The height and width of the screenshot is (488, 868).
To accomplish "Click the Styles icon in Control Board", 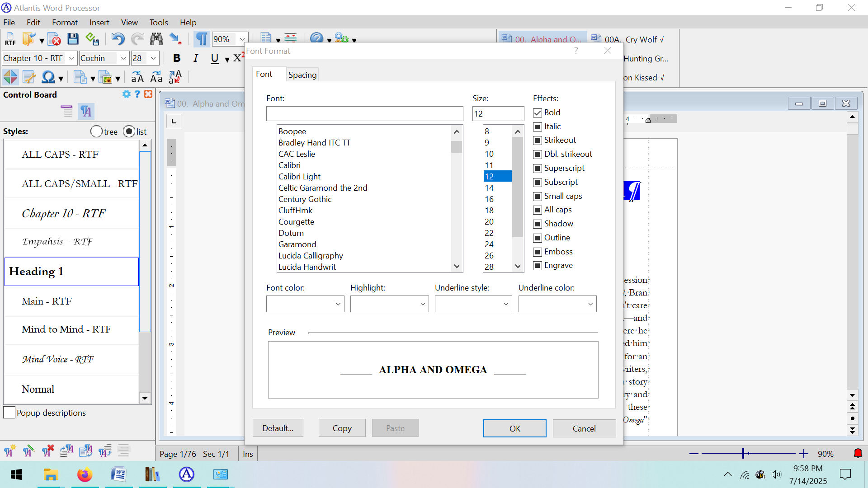I will [x=86, y=111].
